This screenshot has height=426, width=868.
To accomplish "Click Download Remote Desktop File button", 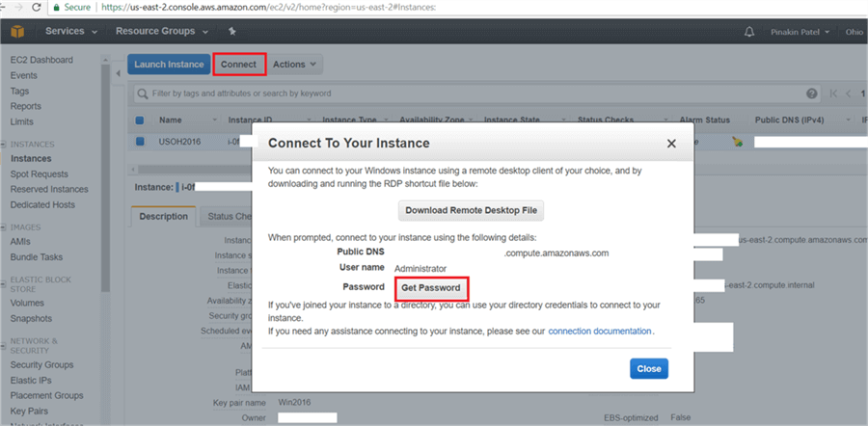I will click(471, 210).
